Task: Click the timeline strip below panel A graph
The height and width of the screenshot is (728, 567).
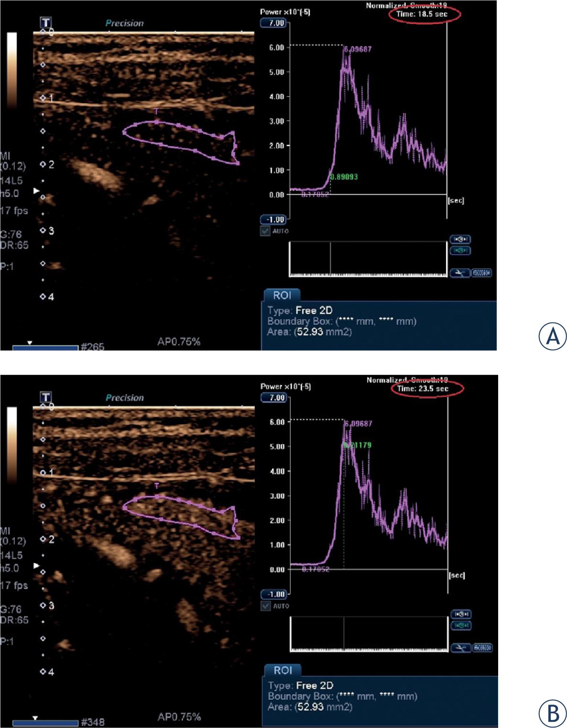Action: click(368, 259)
